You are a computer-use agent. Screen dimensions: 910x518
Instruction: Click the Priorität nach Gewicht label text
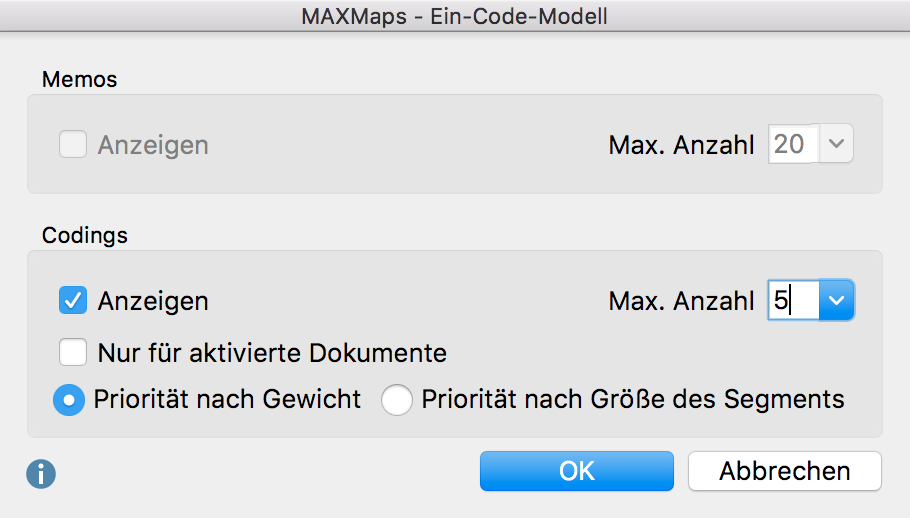[227, 399]
